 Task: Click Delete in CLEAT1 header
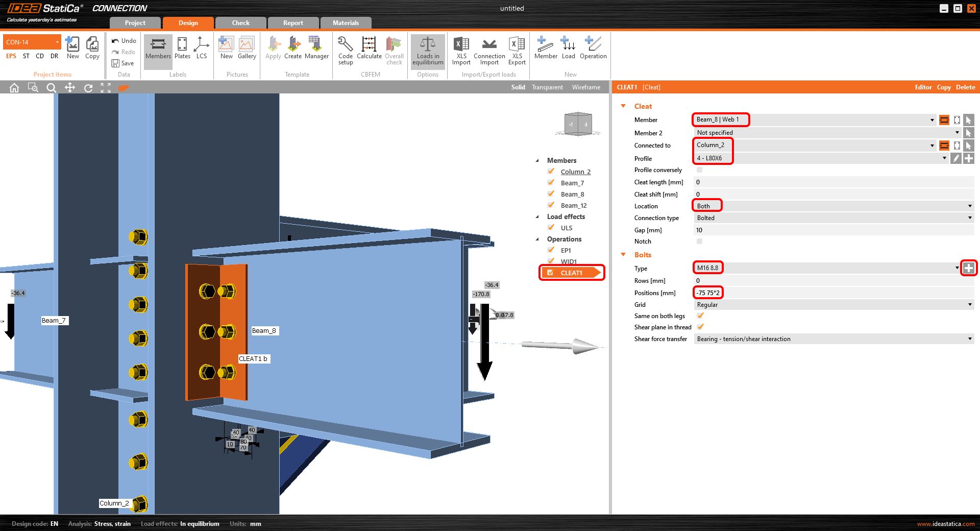pos(965,87)
